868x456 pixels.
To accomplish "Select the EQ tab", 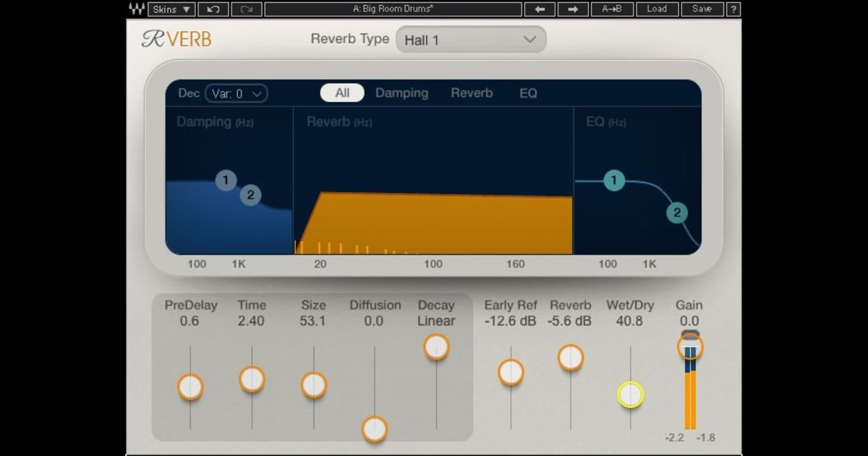I will pos(527,93).
